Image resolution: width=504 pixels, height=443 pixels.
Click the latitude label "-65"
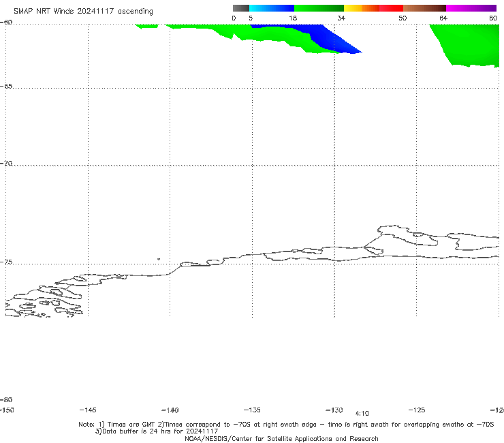6,87
